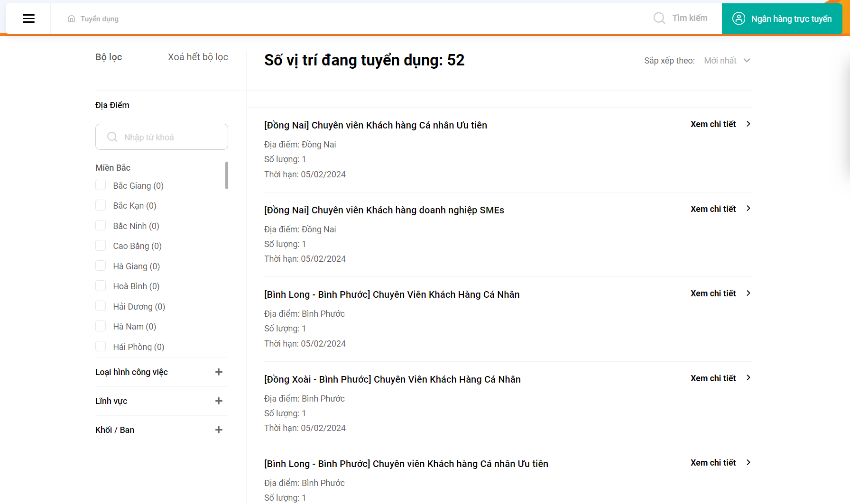
Task: Click the Sắp xếp theo label
Action: coord(669,61)
